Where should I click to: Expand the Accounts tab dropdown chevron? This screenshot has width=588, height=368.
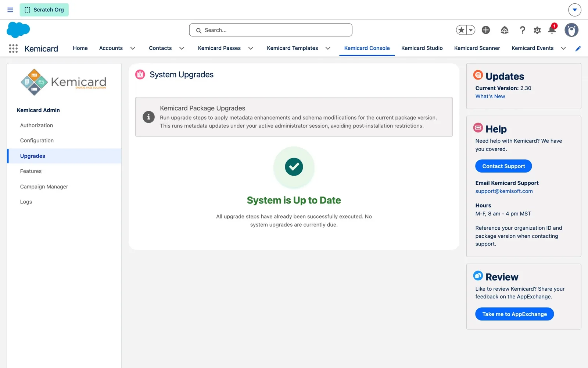point(133,48)
